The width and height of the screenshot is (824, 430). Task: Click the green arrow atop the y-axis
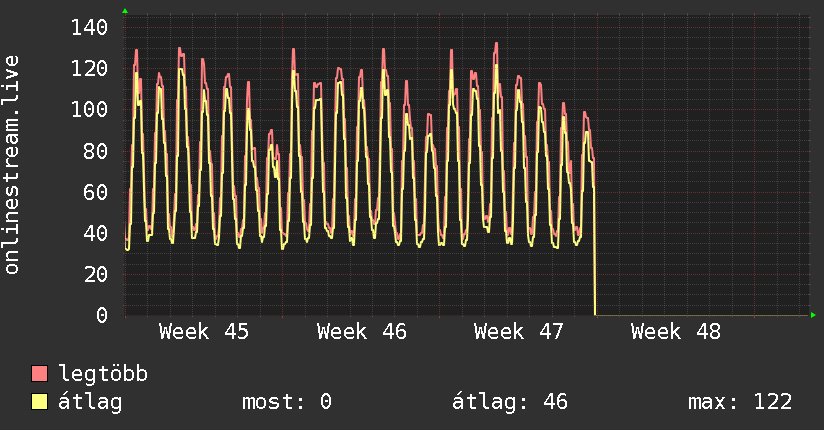pos(125,11)
